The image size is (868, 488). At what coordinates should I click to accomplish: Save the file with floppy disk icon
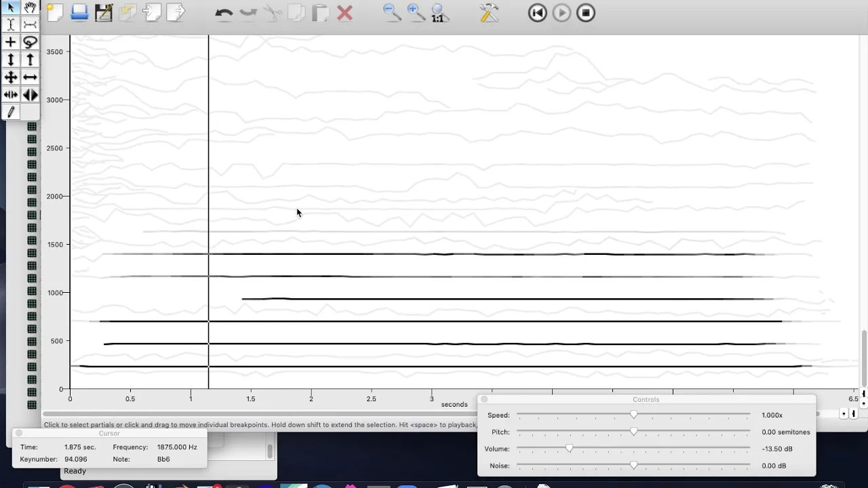point(104,13)
